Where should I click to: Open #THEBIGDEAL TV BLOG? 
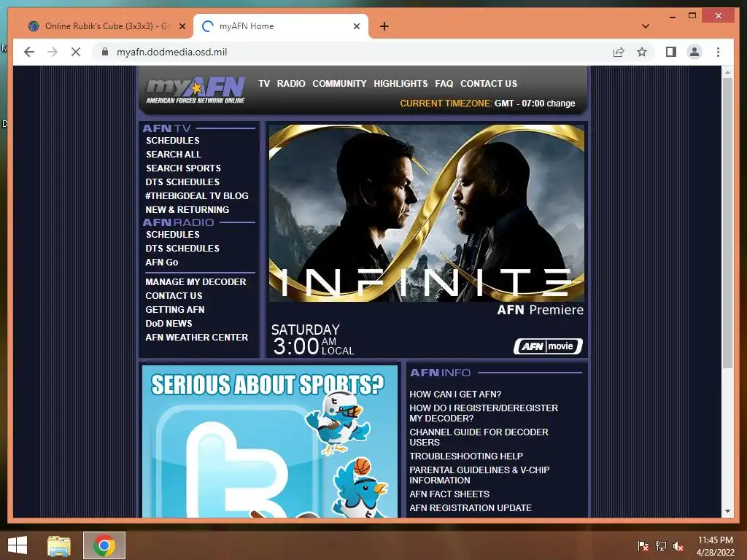click(197, 195)
